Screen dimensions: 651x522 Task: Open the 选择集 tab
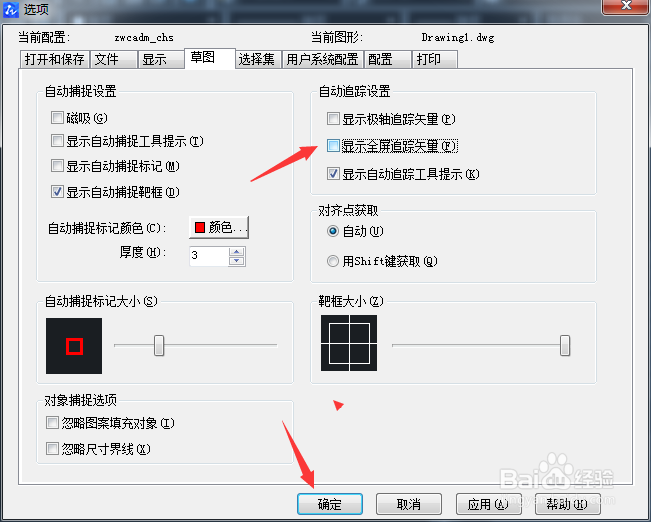click(258, 59)
